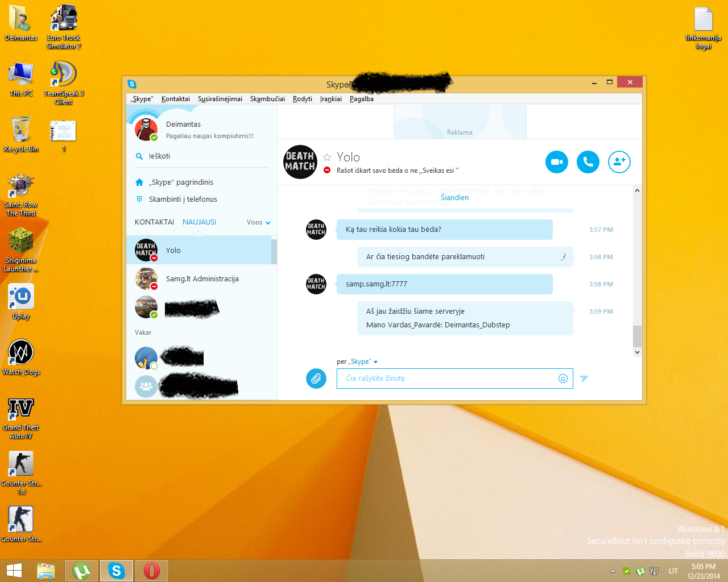Viewport: 728px width, 582px height.
Task: Send the message with the arrow icon
Action: point(584,379)
